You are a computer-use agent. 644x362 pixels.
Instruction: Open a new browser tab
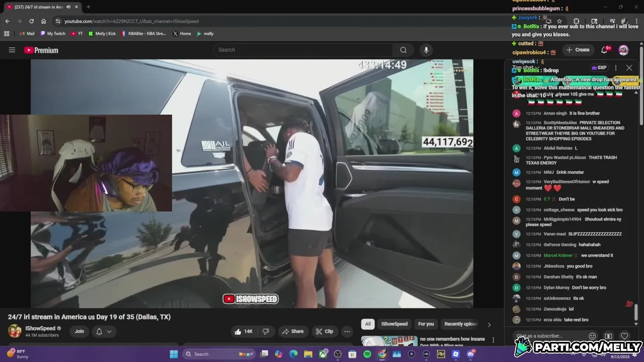click(x=88, y=7)
